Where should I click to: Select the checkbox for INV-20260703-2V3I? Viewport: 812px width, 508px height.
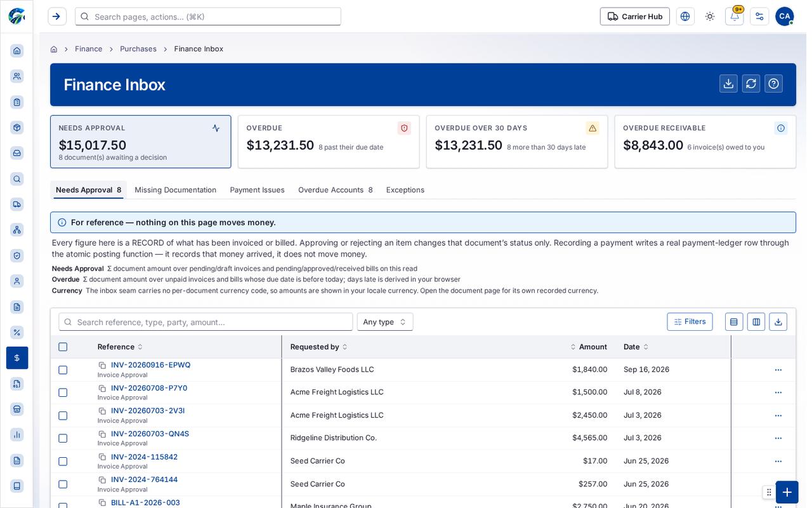click(63, 415)
